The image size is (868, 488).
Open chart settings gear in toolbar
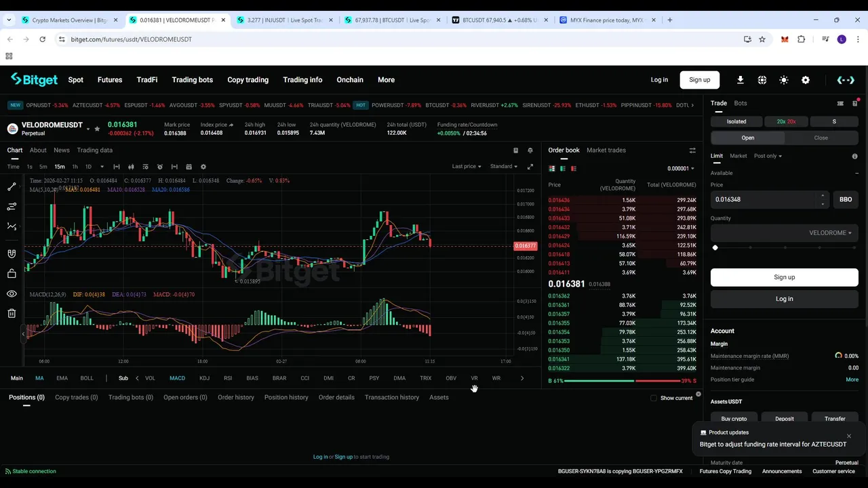[x=203, y=167]
